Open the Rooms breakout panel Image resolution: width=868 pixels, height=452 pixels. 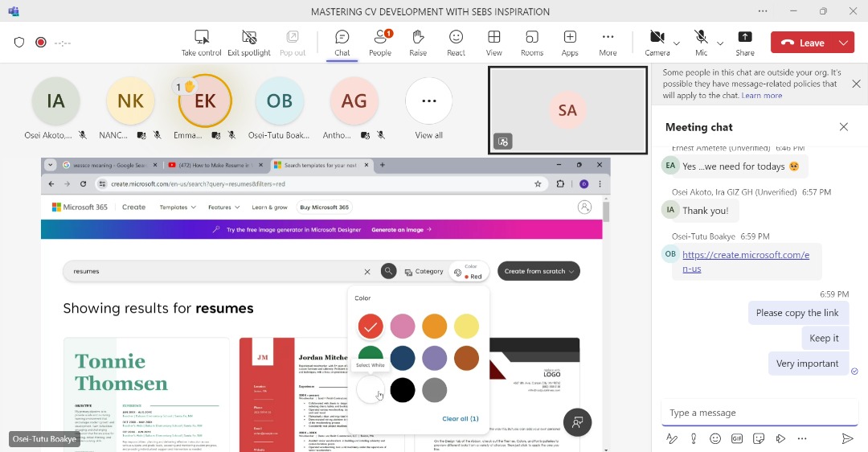click(531, 43)
